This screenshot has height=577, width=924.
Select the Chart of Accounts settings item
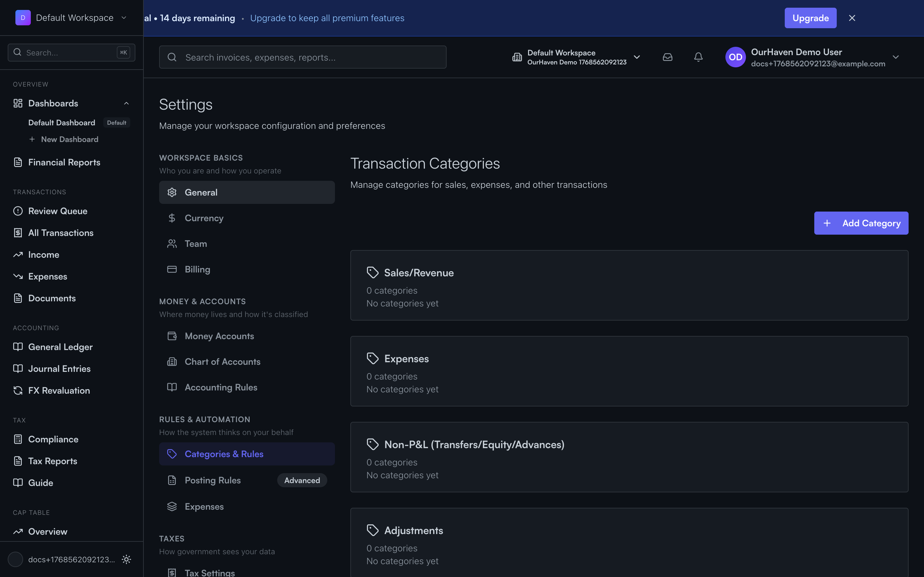(x=223, y=361)
